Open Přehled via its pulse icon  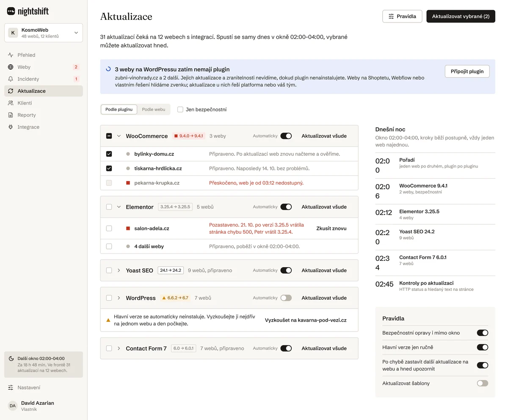[x=11, y=55]
